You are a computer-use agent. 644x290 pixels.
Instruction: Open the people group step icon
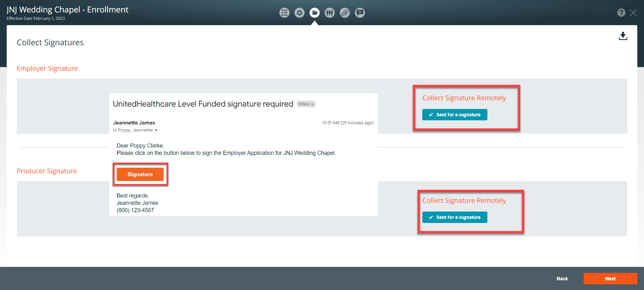click(330, 13)
